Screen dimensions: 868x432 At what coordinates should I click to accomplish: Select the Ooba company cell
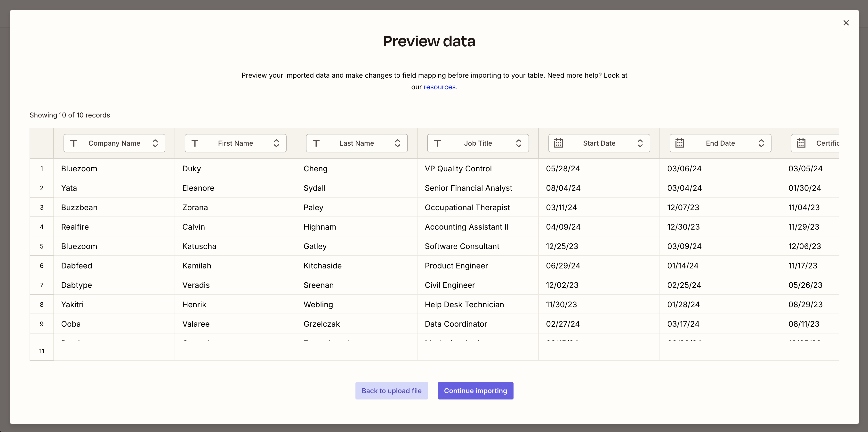(114, 324)
